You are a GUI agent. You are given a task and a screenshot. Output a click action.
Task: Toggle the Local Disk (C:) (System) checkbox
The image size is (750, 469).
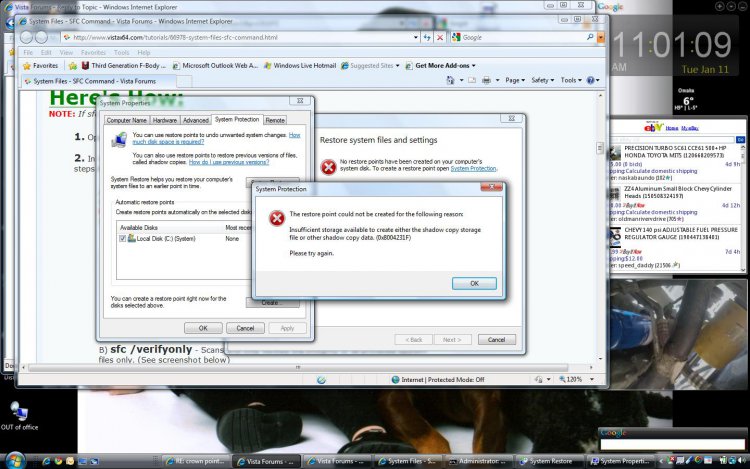point(122,239)
